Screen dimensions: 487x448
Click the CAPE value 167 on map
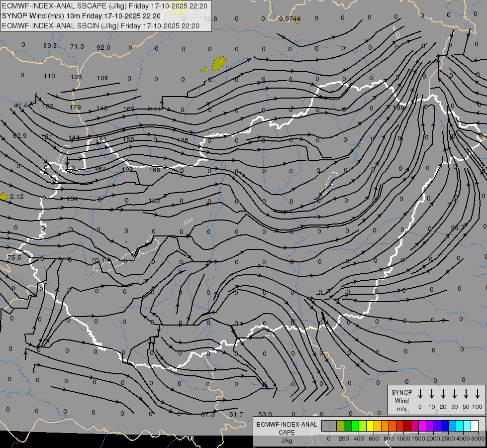click(x=100, y=169)
